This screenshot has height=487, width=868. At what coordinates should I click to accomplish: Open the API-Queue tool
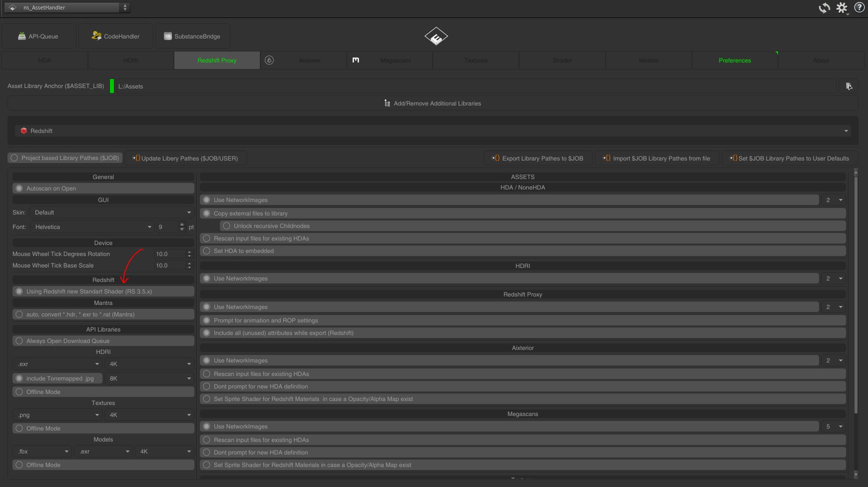[39, 36]
